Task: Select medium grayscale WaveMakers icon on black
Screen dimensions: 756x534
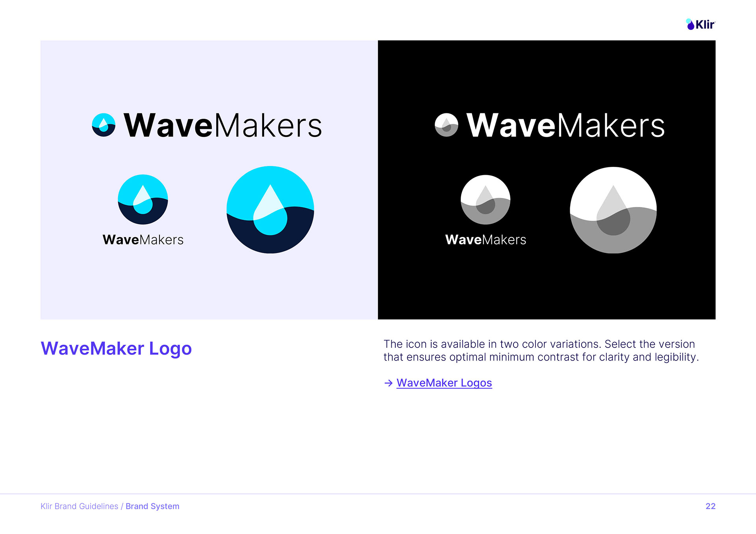Action: click(485, 200)
